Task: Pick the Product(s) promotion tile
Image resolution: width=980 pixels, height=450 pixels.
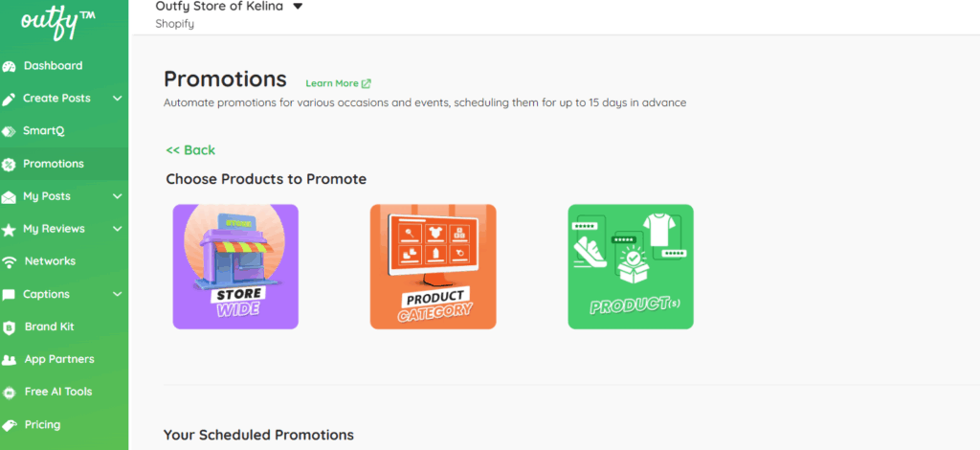Action: [x=631, y=266]
